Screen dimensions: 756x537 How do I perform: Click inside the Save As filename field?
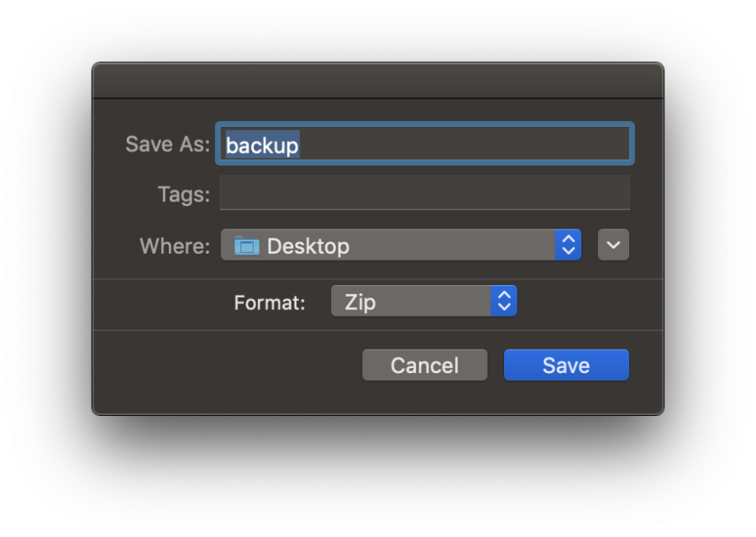[x=424, y=144]
